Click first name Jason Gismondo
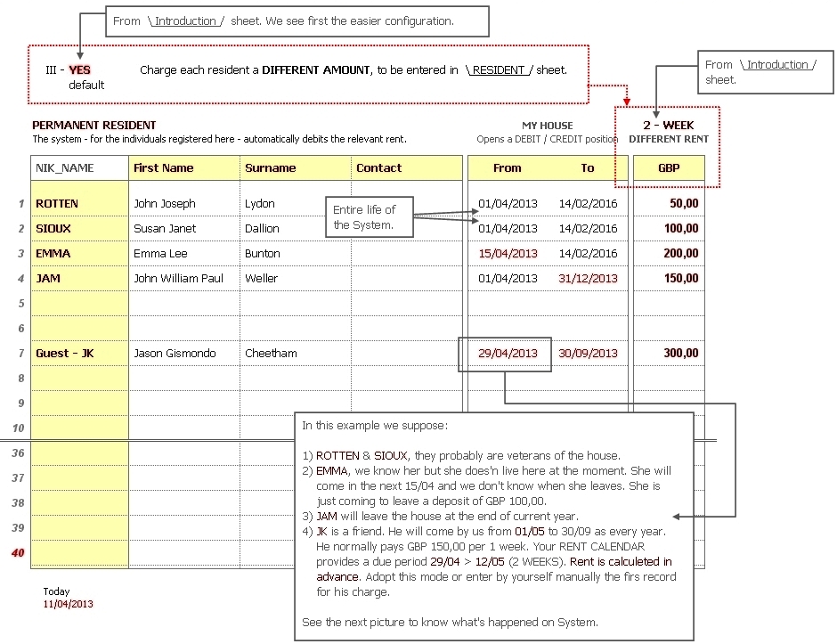837x644 pixels. coord(175,353)
